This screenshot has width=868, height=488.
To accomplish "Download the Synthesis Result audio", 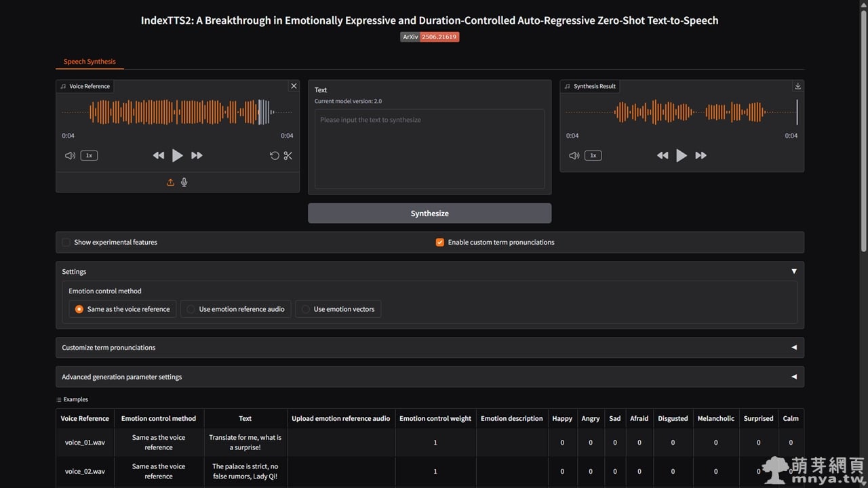I will (x=797, y=86).
